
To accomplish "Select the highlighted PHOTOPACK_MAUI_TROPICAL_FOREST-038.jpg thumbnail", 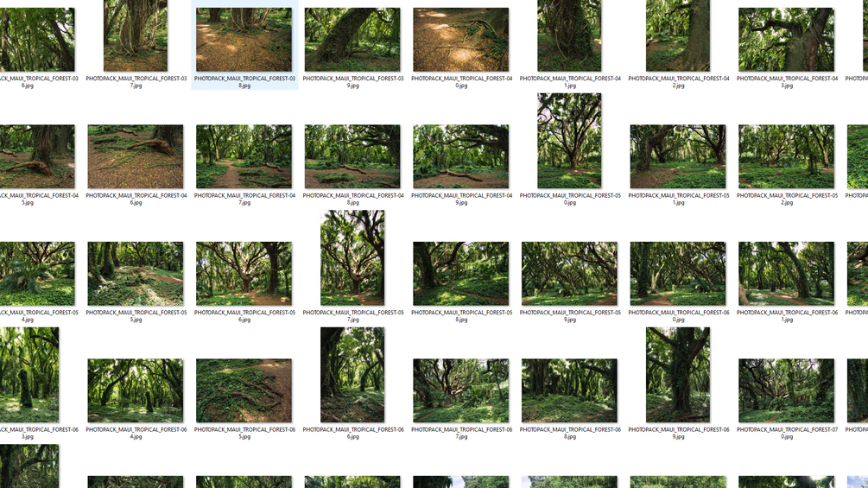I will coord(244,39).
